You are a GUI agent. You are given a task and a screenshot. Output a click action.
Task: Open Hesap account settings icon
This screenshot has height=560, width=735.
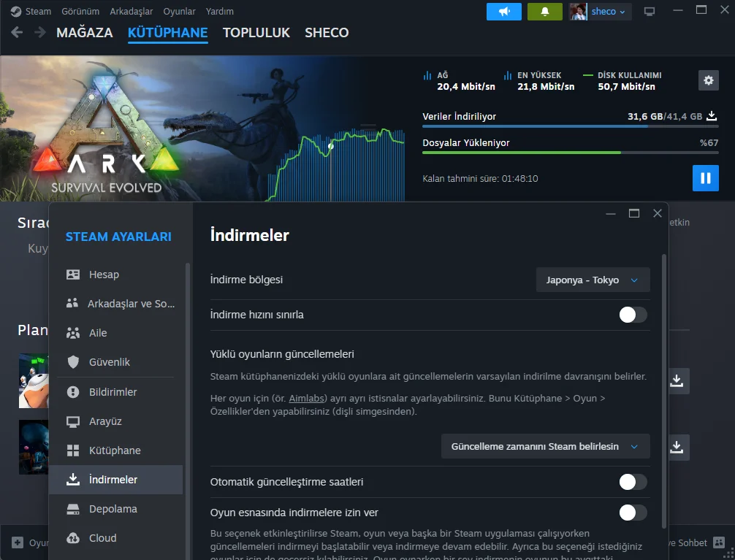click(x=73, y=274)
